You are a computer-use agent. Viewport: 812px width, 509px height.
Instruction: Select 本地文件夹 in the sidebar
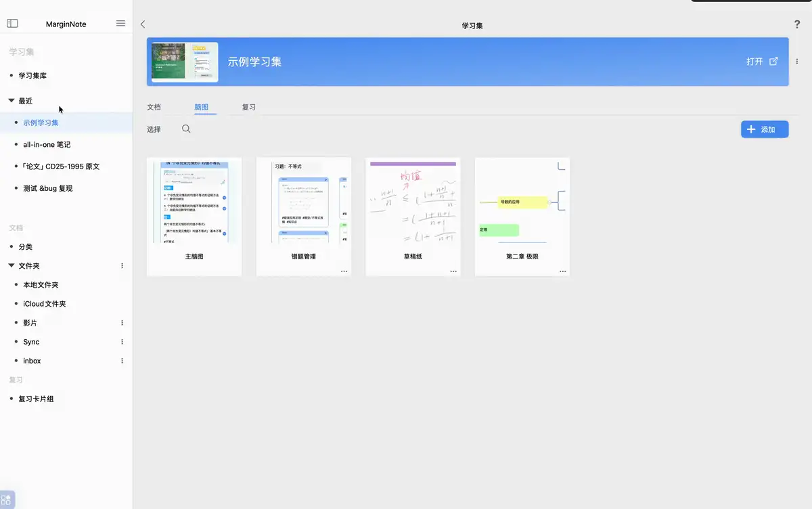pyautogui.click(x=41, y=285)
